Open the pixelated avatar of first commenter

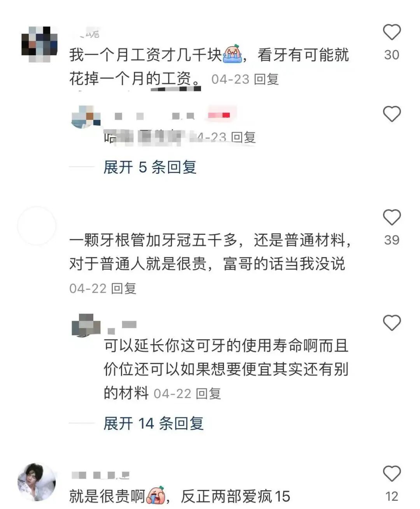click(x=39, y=44)
